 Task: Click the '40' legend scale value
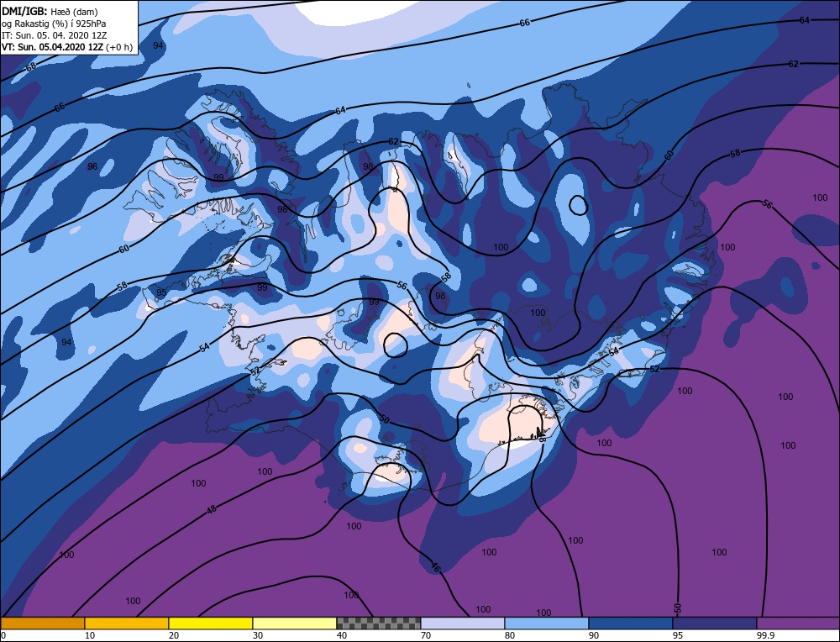[341, 635]
